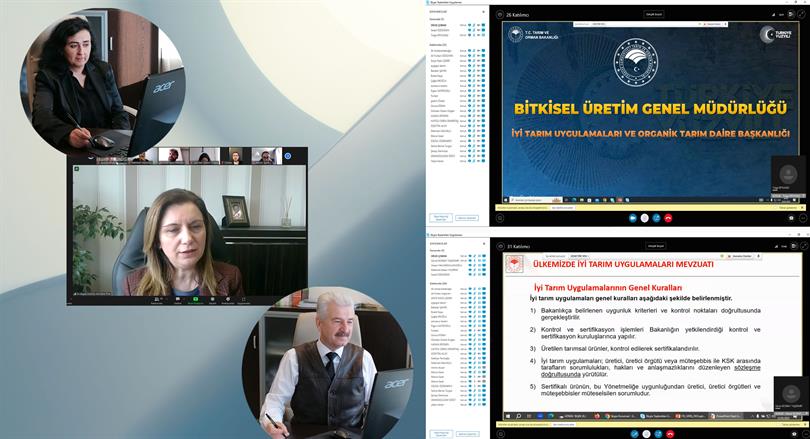
Task: Open call devices icon in lower window
Action: 795,434
